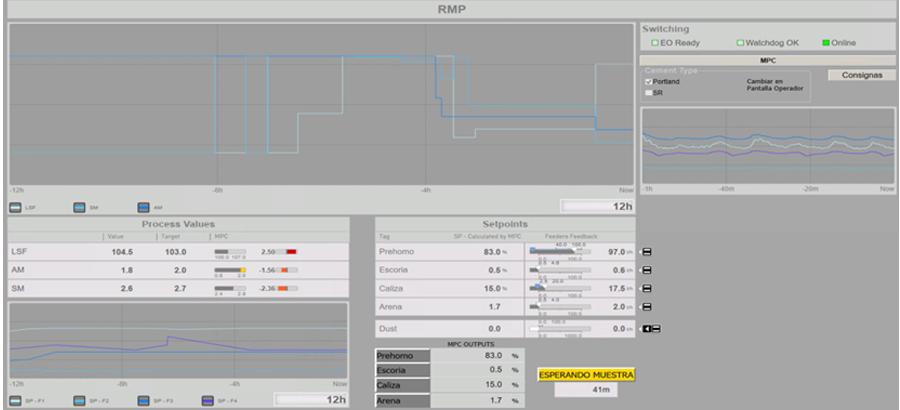Open the 12h time range selector on setpoint trend
The width and height of the screenshot is (900, 410).
pos(310,400)
